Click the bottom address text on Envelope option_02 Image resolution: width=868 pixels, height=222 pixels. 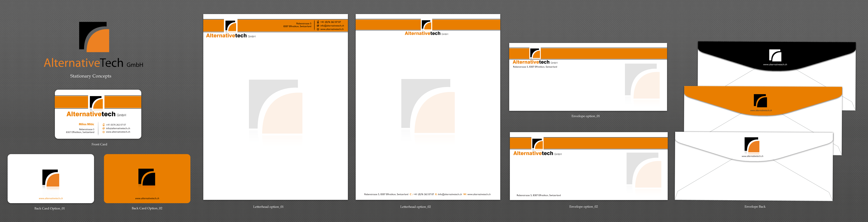(x=538, y=195)
